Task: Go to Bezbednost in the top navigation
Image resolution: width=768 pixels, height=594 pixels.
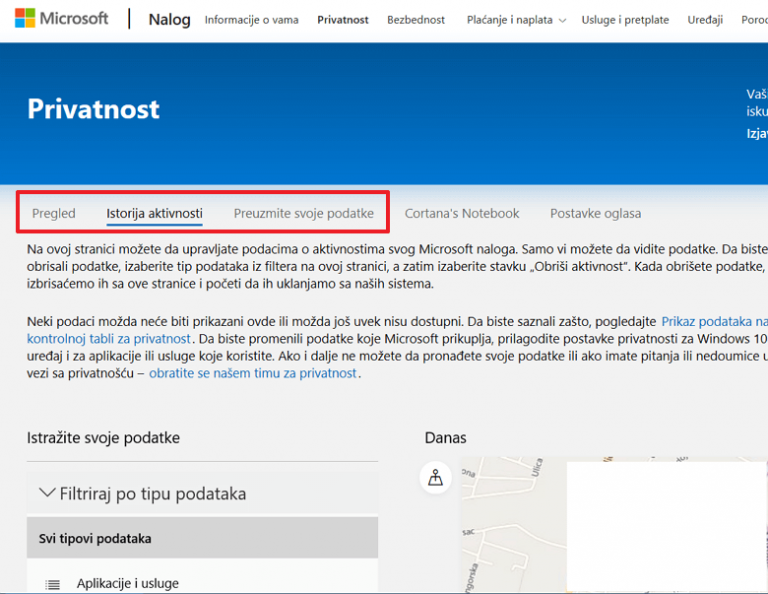Action: tap(416, 20)
